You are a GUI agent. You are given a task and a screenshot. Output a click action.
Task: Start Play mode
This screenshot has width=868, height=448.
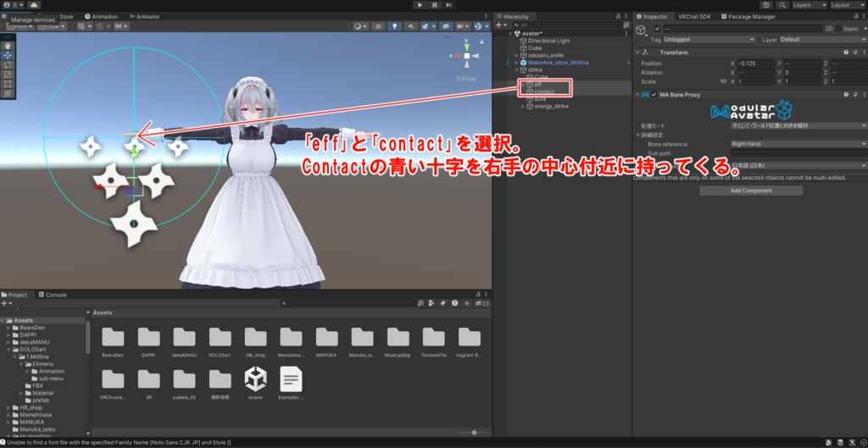click(x=420, y=5)
